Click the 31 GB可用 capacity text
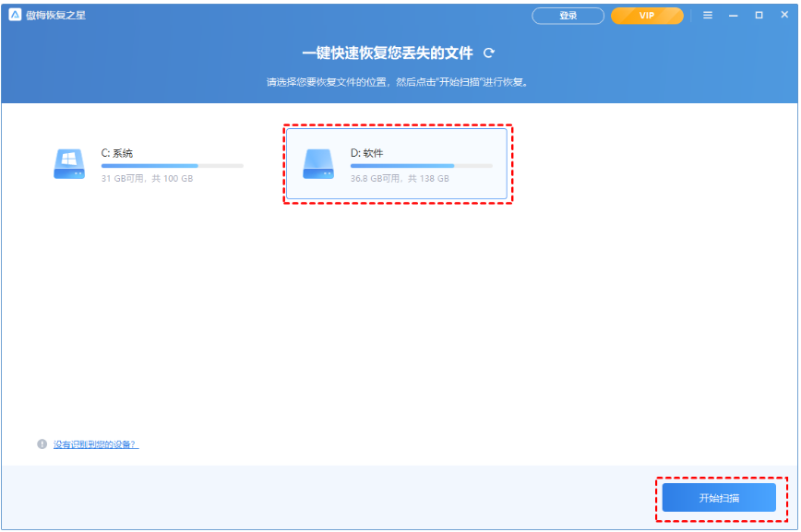 (x=123, y=178)
